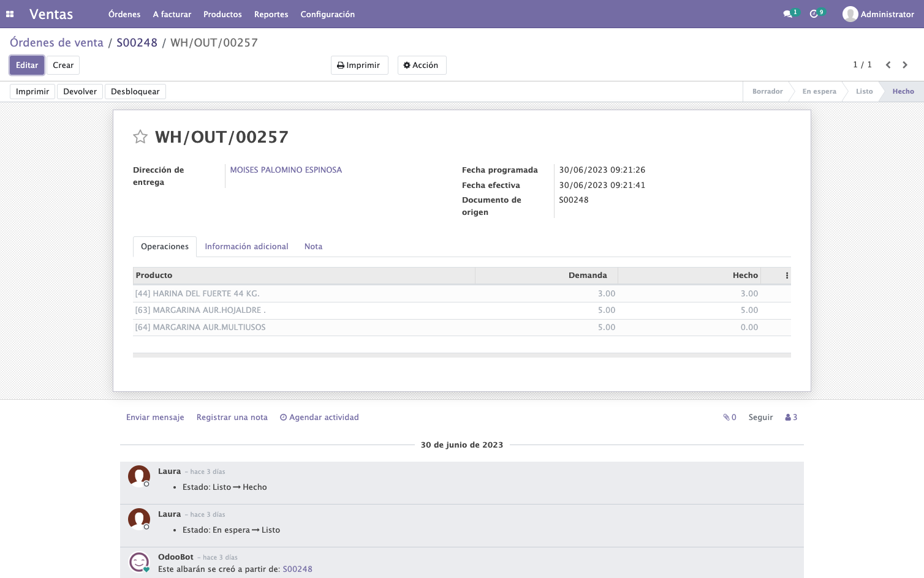The height and width of the screenshot is (578, 924).
Task: Open the Imprimir dropdown with printer icon
Action: [360, 66]
